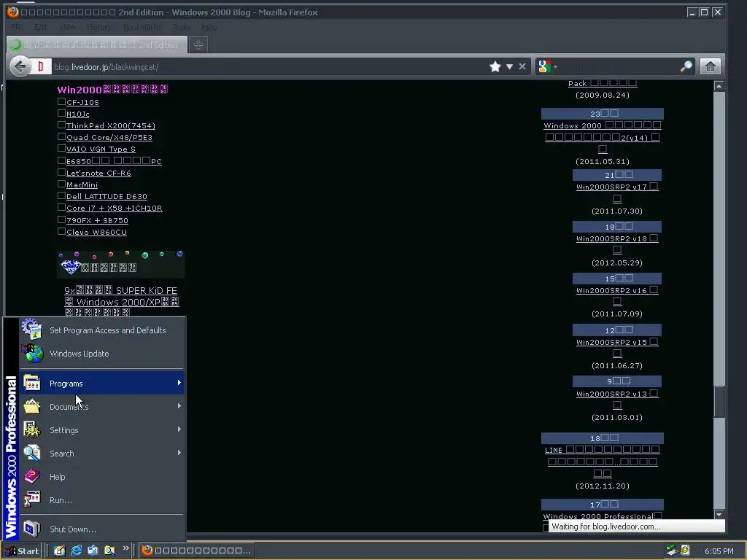Screen dimensions: 747x560
Task: Open the Core i7 + X58 +ICH10R link
Action: (115, 208)
